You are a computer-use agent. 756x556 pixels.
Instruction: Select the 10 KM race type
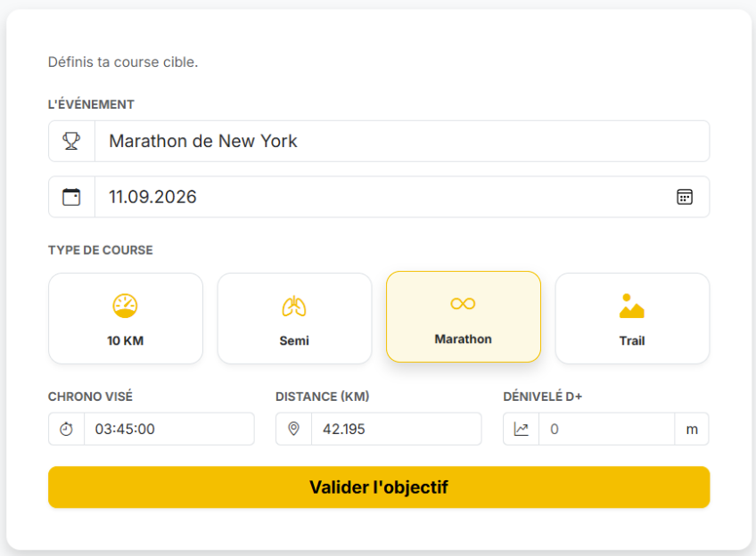point(125,318)
